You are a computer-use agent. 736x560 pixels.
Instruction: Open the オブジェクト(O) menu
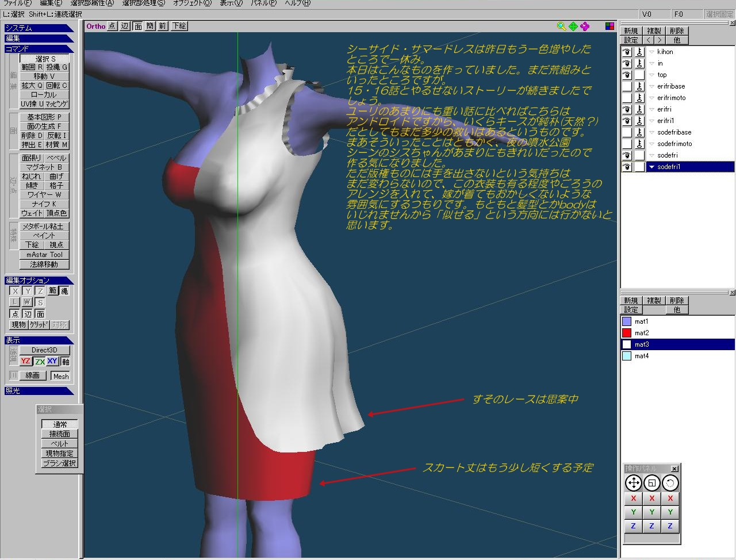point(191,3)
